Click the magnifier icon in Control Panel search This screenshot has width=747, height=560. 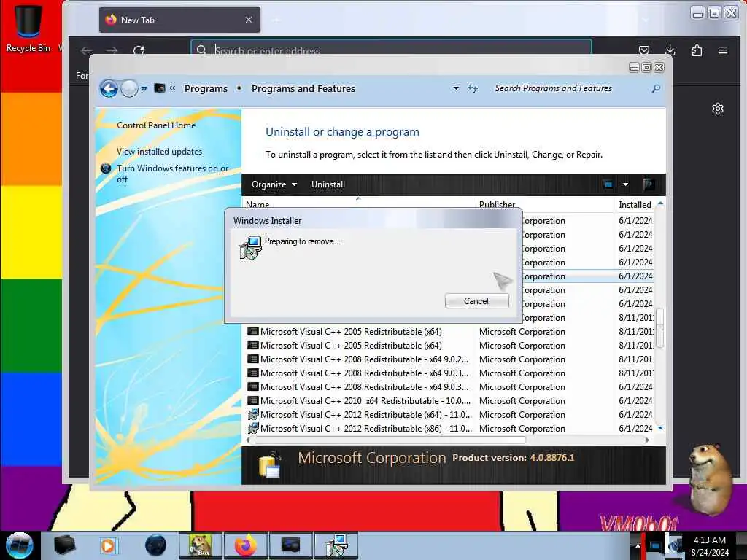pos(656,88)
